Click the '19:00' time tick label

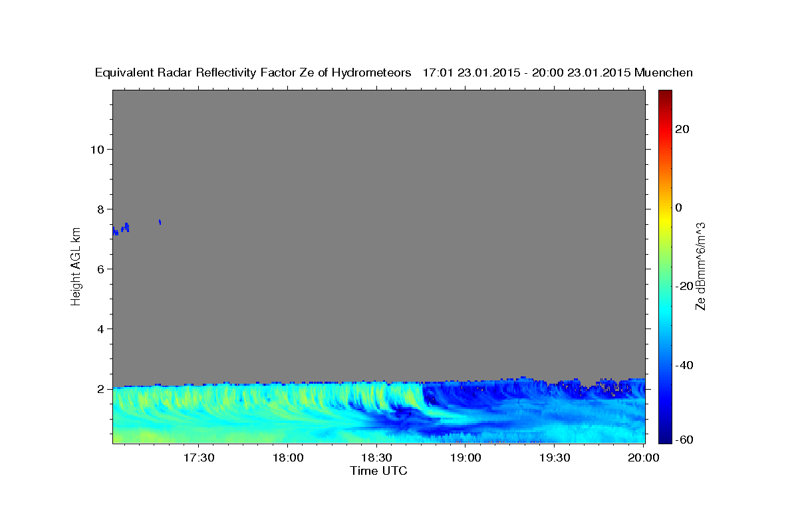[x=465, y=458]
